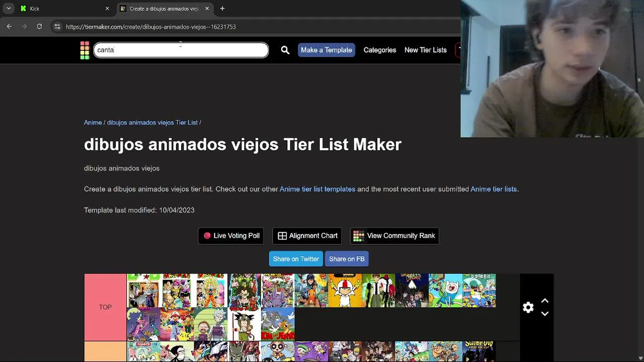Select the Fairly OddParents thumbnail

click(311, 351)
